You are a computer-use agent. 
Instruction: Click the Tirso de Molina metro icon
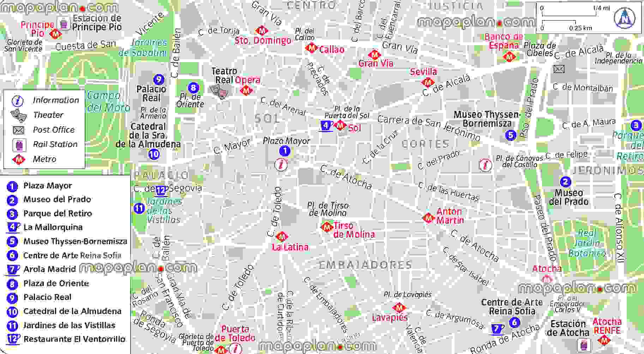pyautogui.click(x=327, y=227)
